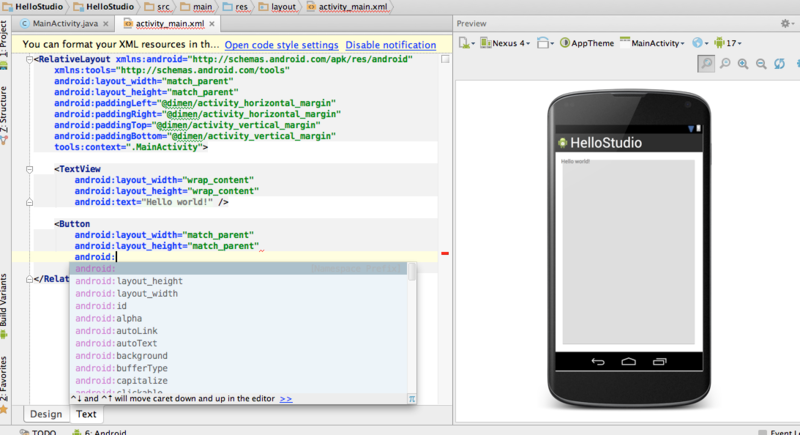Click the tools:context line in editor
Viewport: 800px width, 435px height.
(x=131, y=147)
